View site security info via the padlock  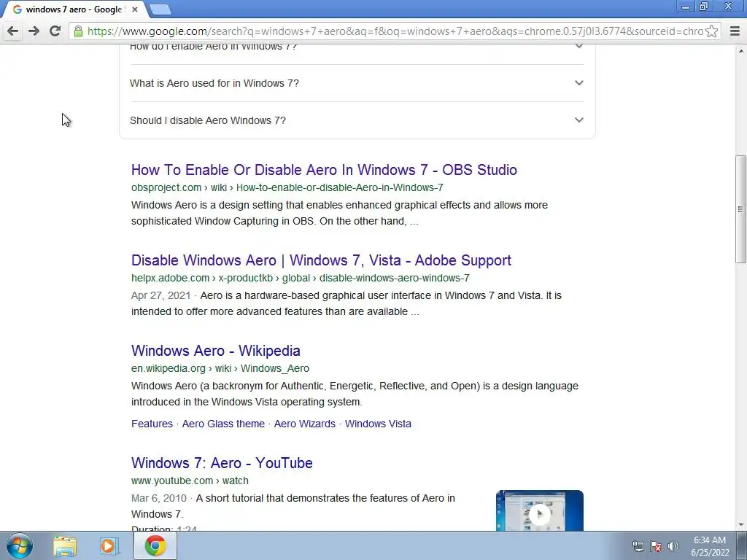tap(78, 31)
